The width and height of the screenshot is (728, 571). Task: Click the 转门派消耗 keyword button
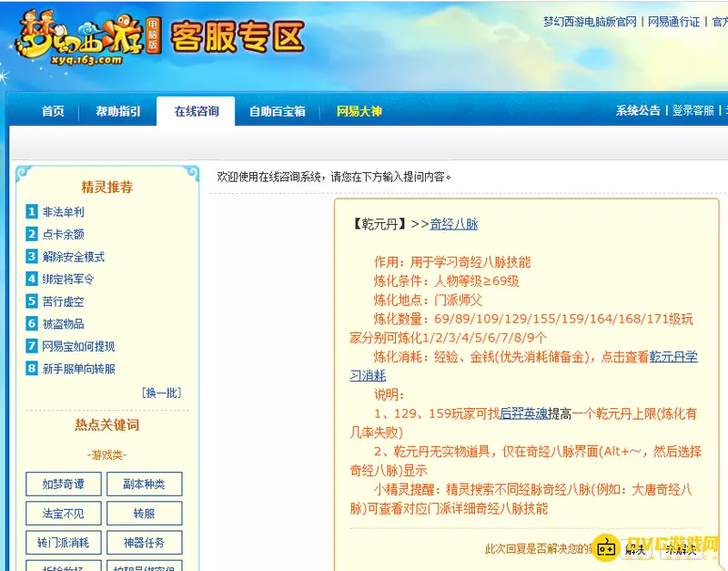63,543
